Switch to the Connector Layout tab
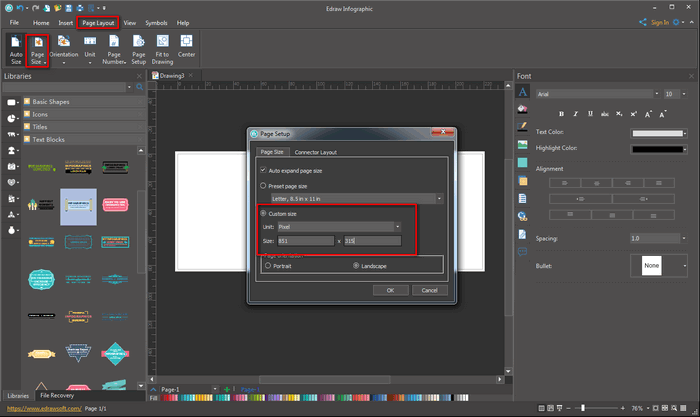Viewport: 700px width, 417px height. 315,152
